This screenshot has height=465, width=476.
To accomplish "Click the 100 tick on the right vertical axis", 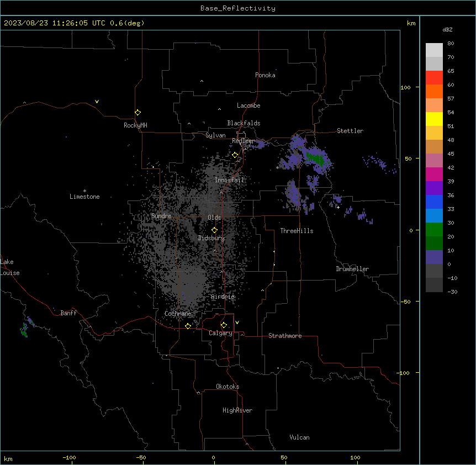I will coord(405,87).
